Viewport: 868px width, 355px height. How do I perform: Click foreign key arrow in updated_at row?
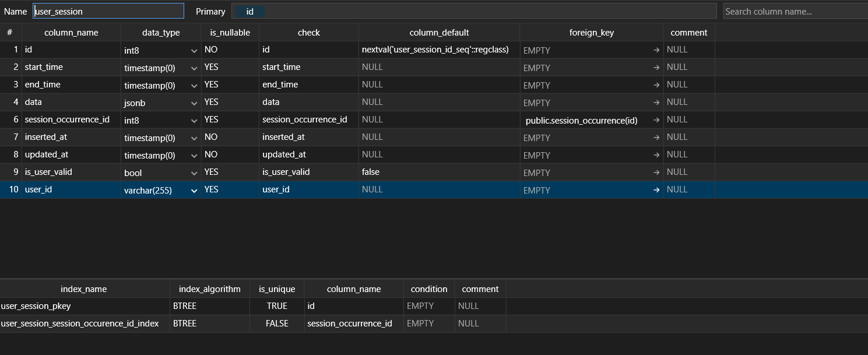(656, 155)
